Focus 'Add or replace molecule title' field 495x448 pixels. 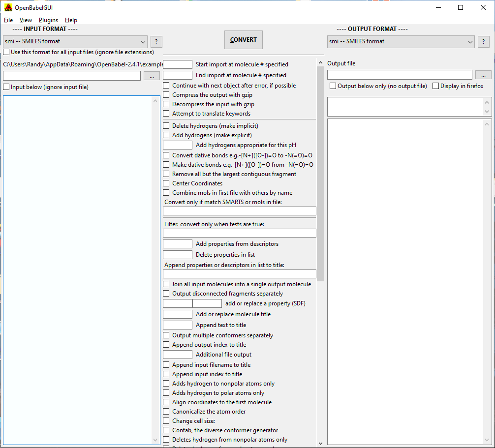pyautogui.click(x=178, y=314)
